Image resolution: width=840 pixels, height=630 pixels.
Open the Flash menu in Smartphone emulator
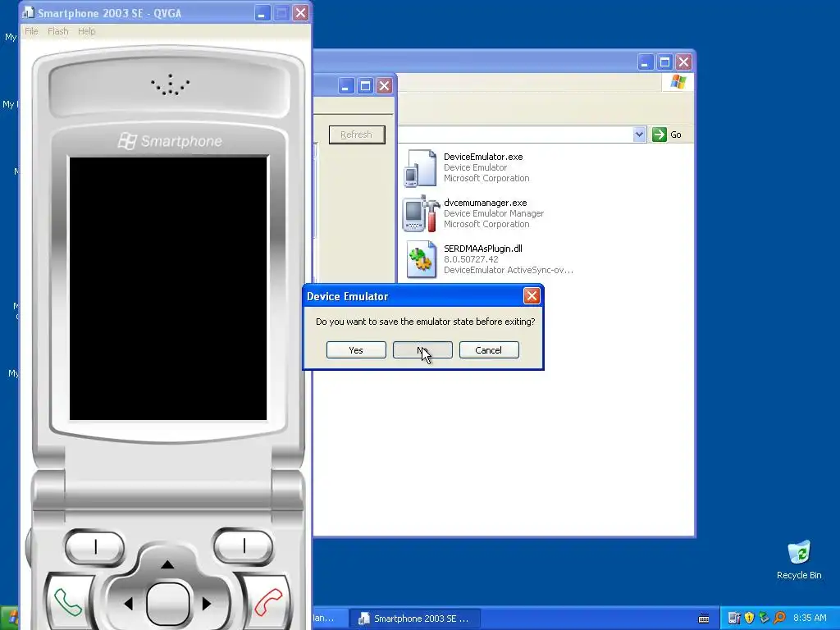pyautogui.click(x=58, y=32)
